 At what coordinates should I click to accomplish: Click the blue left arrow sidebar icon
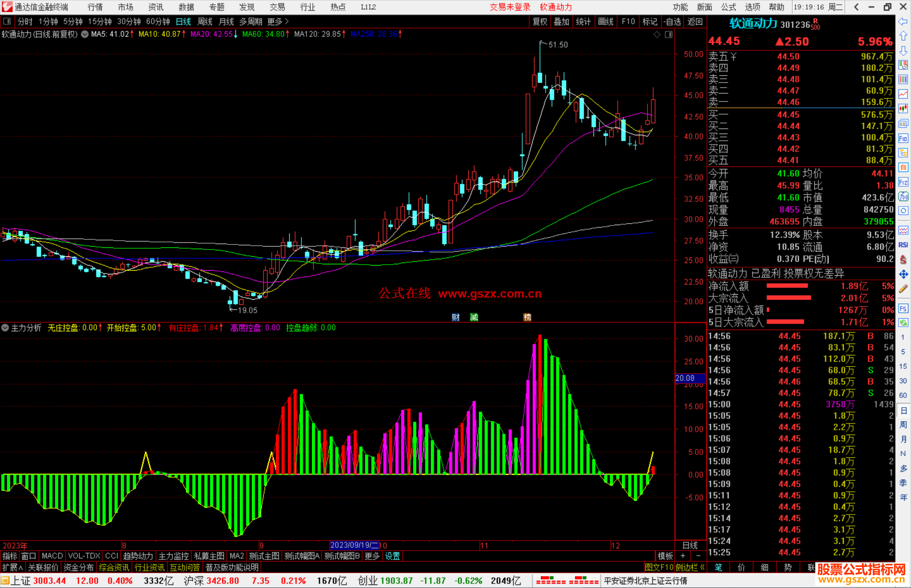(903, 21)
